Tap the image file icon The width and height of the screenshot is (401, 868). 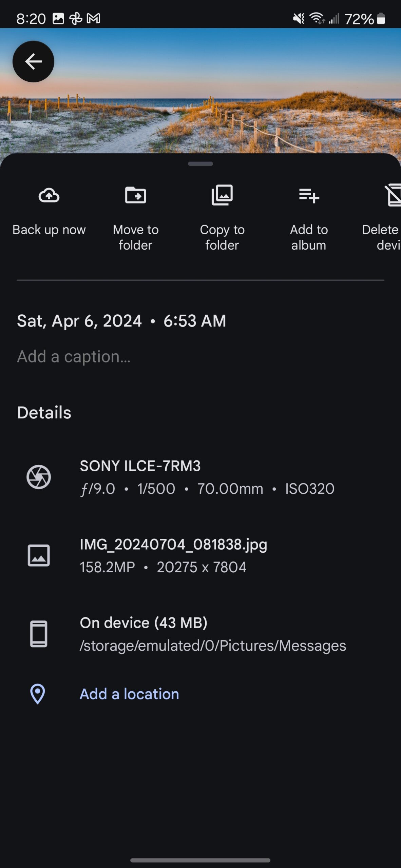(39, 555)
